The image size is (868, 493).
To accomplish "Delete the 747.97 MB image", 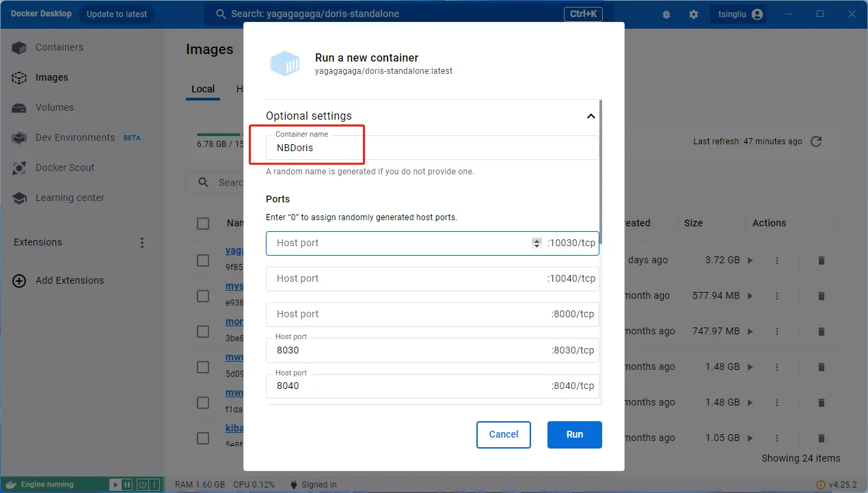I will pos(822,332).
